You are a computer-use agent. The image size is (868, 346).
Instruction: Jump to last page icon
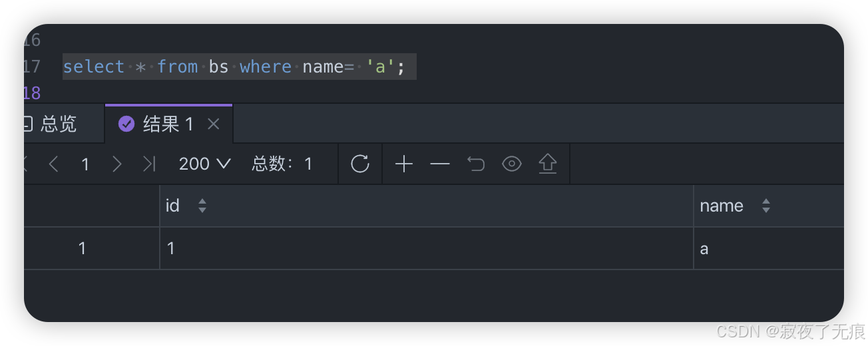pos(149,164)
